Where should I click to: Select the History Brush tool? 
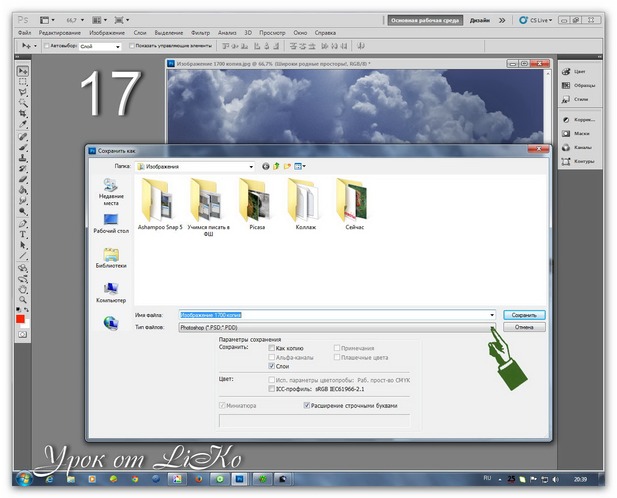click(x=23, y=169)
